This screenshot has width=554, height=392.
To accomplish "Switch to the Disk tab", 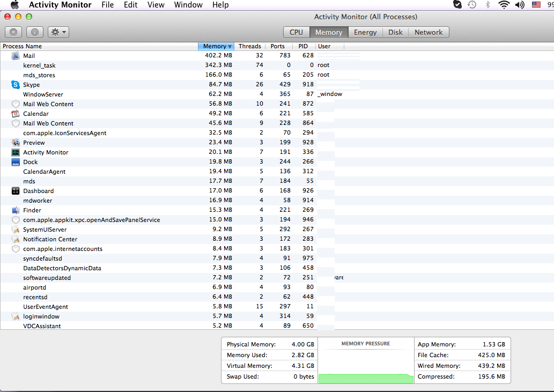I will tap(395, 32).
